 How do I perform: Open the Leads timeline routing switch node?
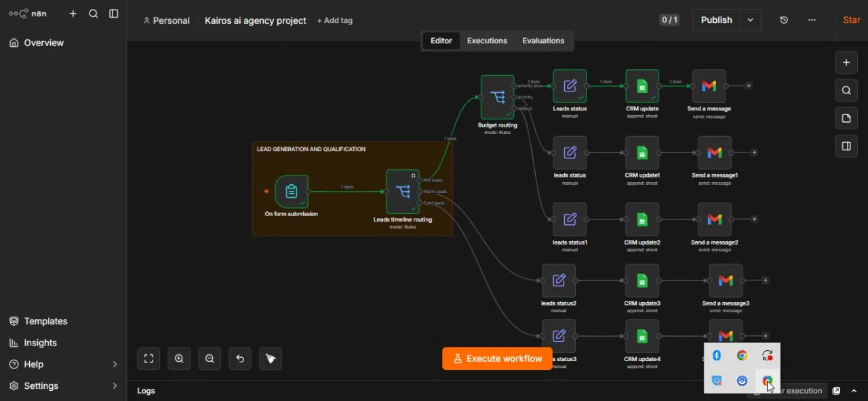click(403, 192)
